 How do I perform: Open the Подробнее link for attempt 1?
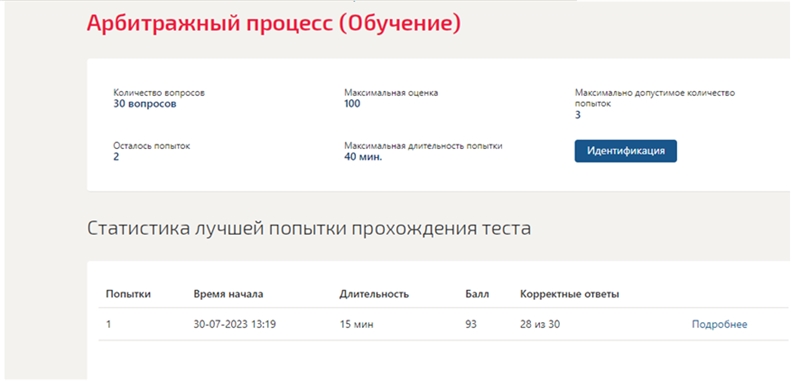pos(719,324)
